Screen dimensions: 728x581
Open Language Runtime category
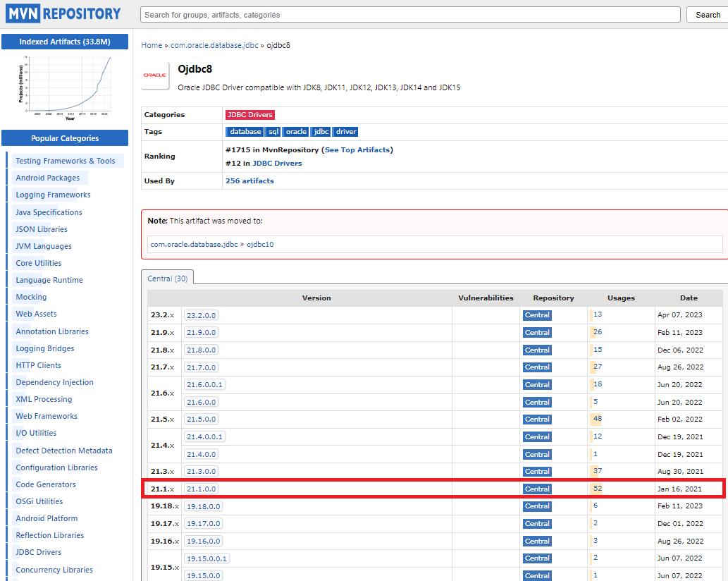[49, 280]
